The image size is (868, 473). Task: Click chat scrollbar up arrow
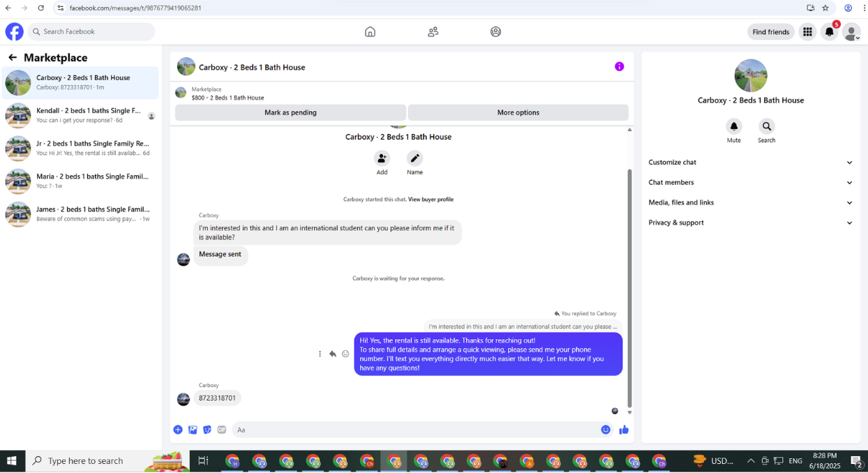(629, 130)
